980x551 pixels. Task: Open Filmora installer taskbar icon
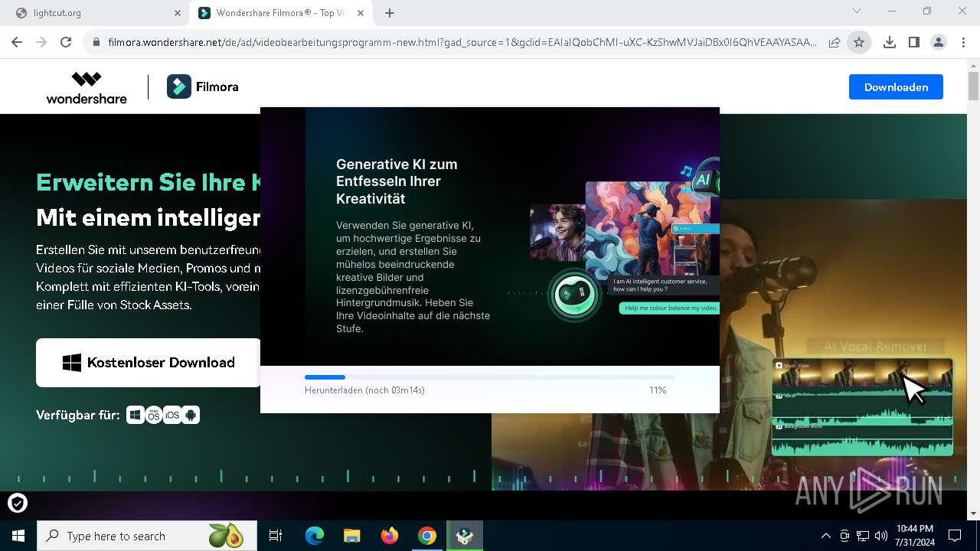click(465, 536)
